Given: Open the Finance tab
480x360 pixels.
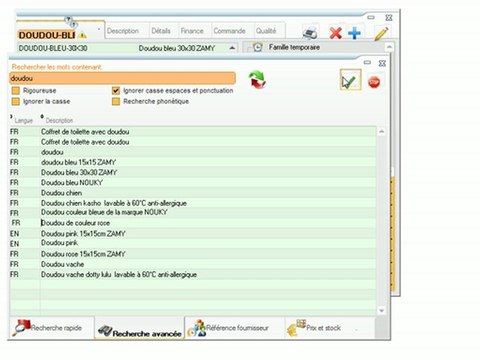Looking at the screenshot, I should 192,31.
